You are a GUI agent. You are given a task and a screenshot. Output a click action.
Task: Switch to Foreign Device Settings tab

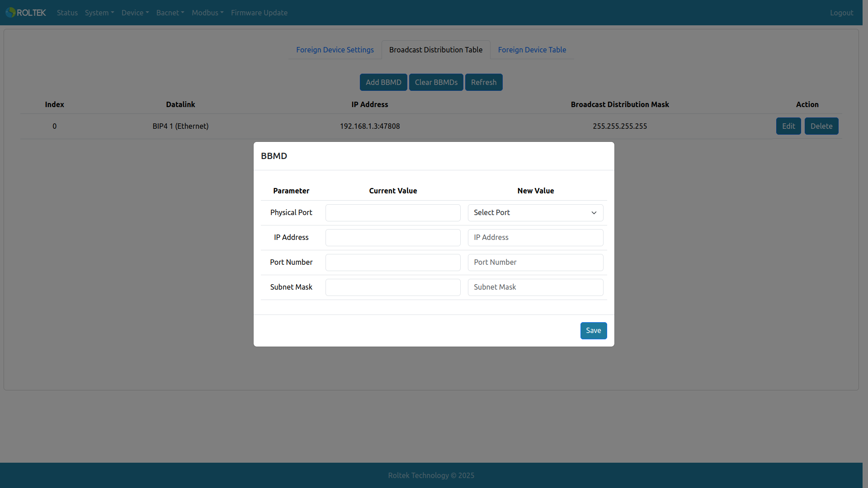(x=335, y=50)
